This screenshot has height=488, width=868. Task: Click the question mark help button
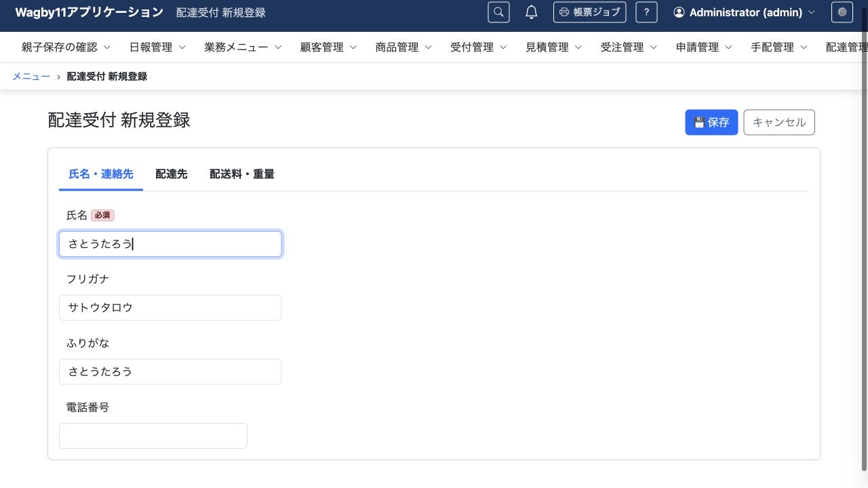click(646, 12)
